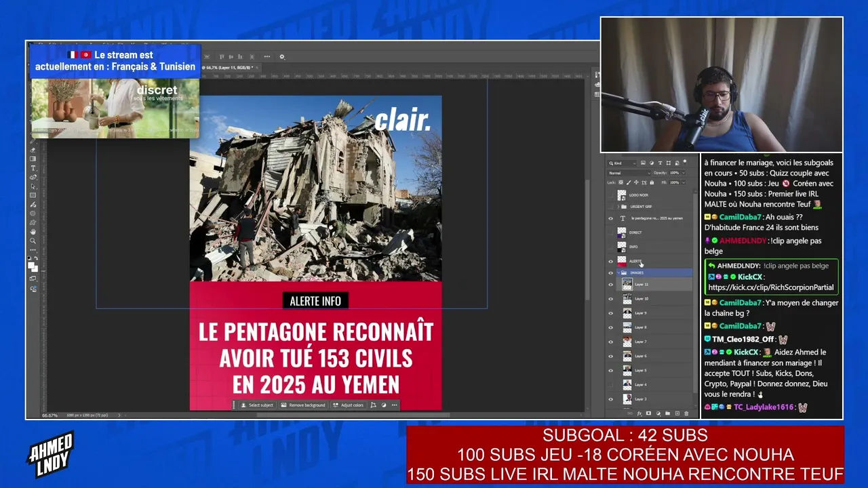Select the Zoom magnifier tool
Viewport: 868px width, 488px height.
33,241
